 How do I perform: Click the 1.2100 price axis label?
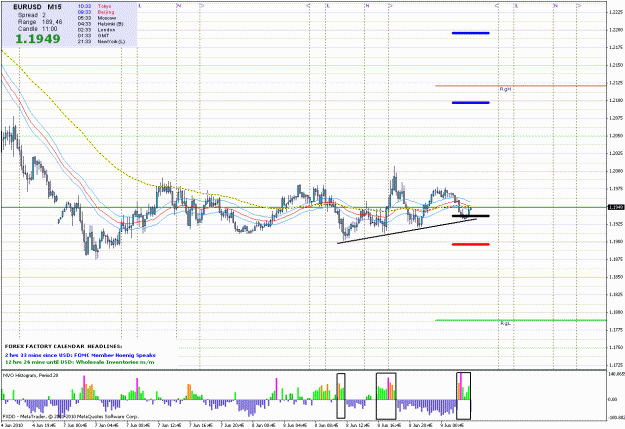coord(616,100)
